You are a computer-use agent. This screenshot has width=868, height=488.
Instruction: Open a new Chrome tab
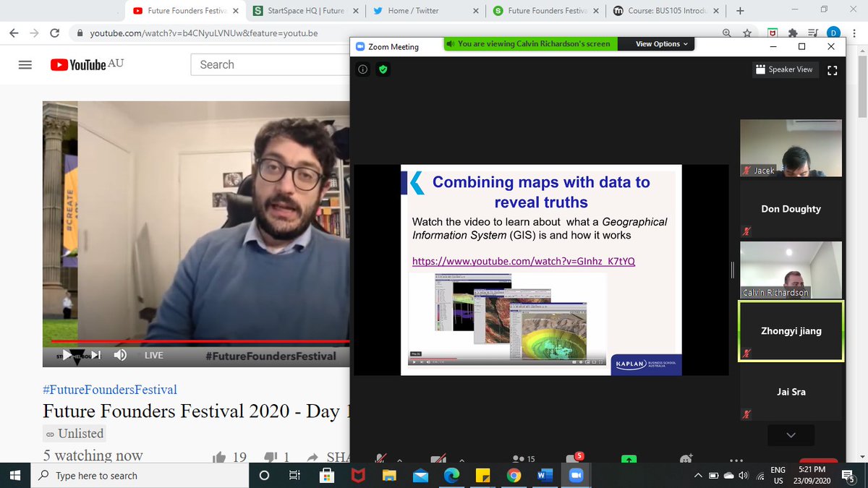[x=739, y=11]
